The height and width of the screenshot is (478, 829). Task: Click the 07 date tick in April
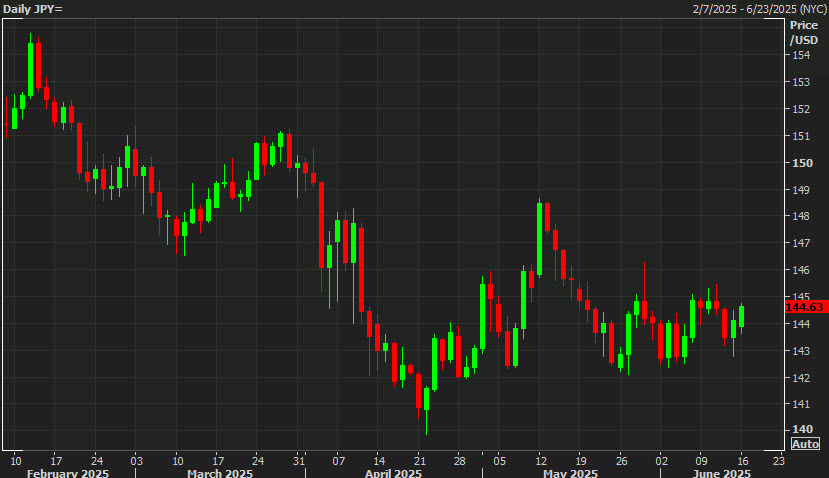pos(338,461)
